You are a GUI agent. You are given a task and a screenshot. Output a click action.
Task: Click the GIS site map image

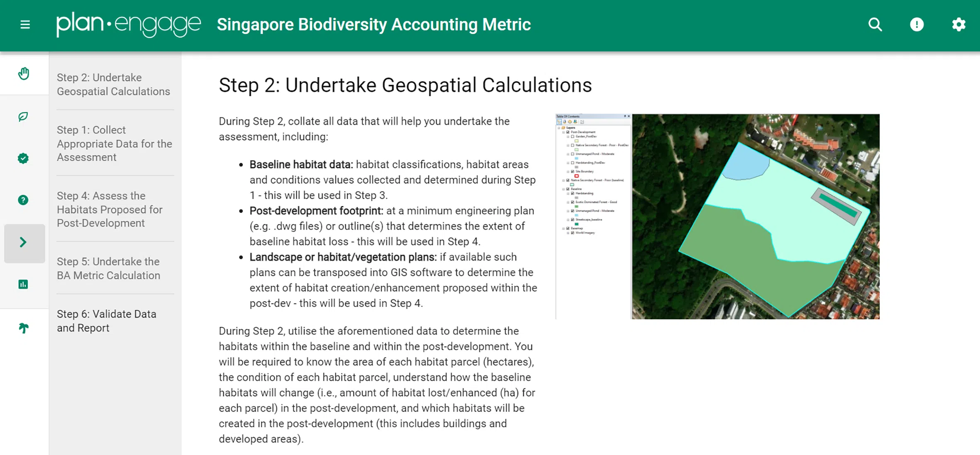tap(755, 217)
